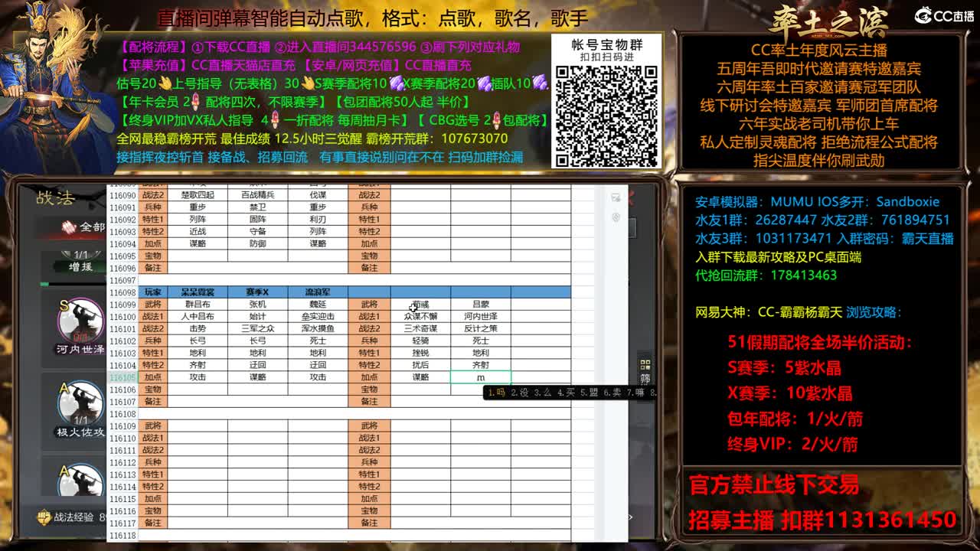Select the 守备 cell

[257, 232]
